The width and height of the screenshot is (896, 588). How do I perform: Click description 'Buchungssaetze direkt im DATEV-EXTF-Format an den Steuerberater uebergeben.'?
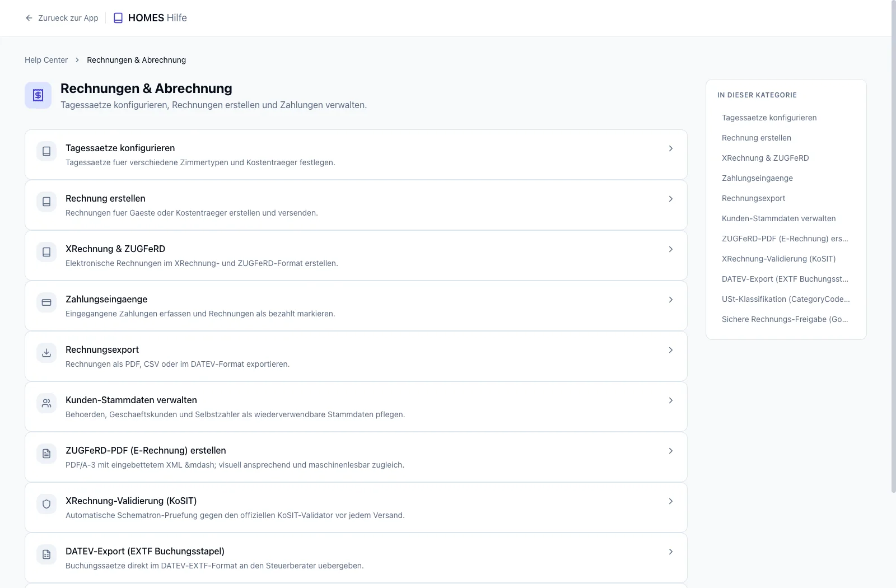point(214,566)
